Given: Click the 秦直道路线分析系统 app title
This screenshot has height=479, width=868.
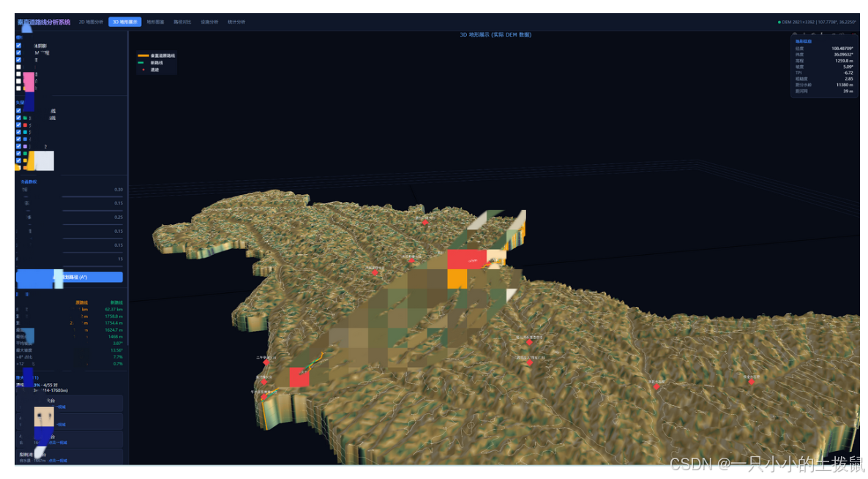Looking at the screenshot, I should click(x=44, y=22).
